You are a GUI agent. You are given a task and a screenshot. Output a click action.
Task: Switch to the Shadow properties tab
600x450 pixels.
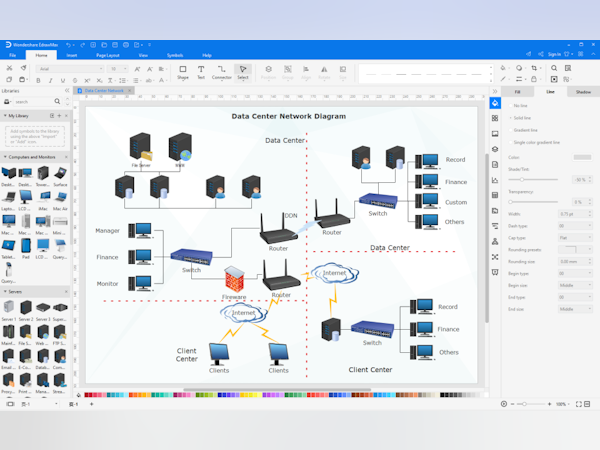tap(583, 92)
